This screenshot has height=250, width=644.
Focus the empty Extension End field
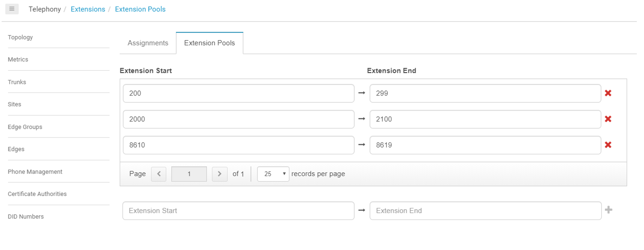click(x=486, y=211)
